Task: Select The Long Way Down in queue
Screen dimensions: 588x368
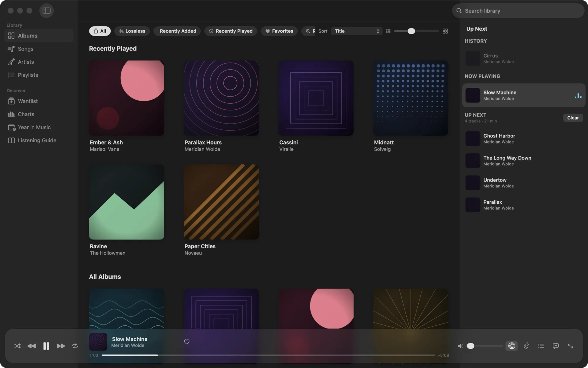Action: [x=524, y=161]
